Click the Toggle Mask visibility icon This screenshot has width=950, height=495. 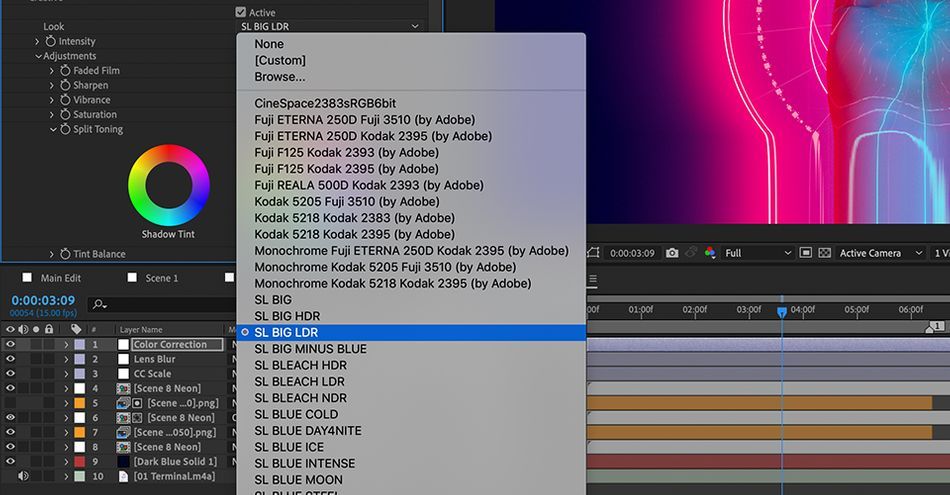tap(593, 253)
